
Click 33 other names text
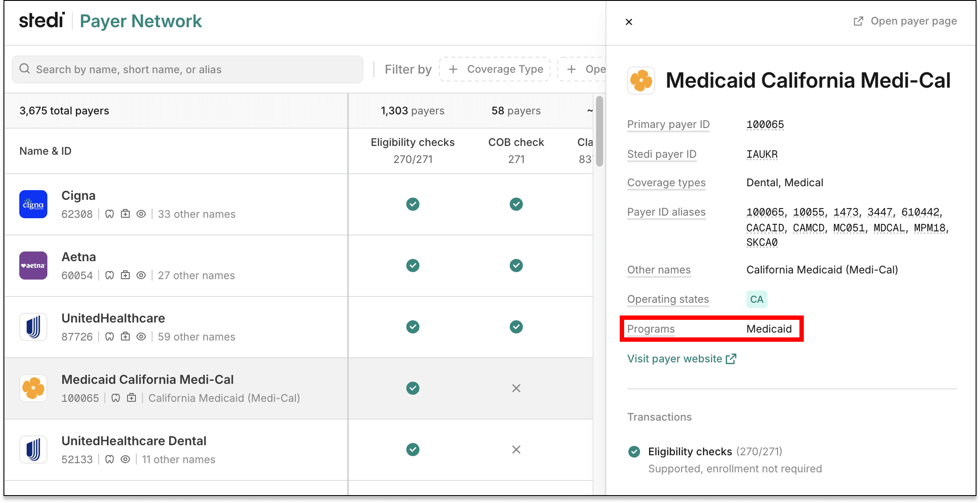tap(196, 214)
